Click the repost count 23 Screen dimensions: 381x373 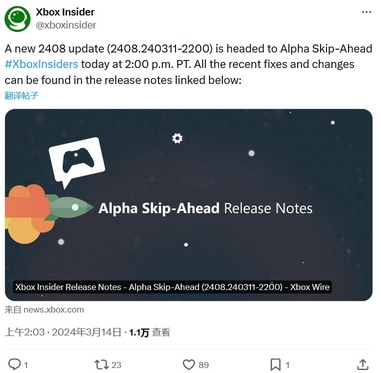click(x=116, y=365)
